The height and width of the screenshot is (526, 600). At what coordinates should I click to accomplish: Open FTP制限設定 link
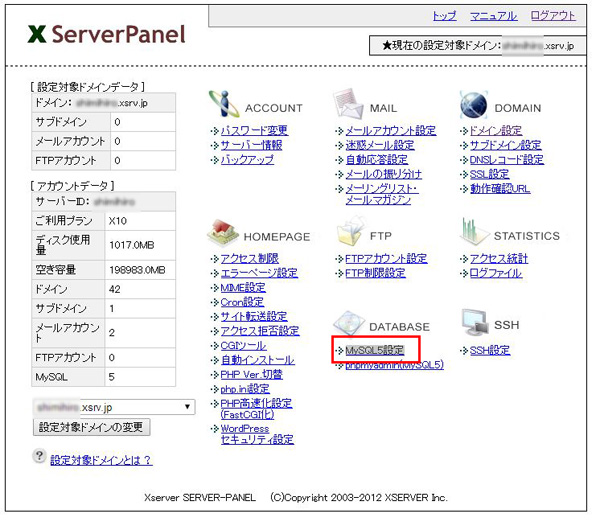point(375,273)
